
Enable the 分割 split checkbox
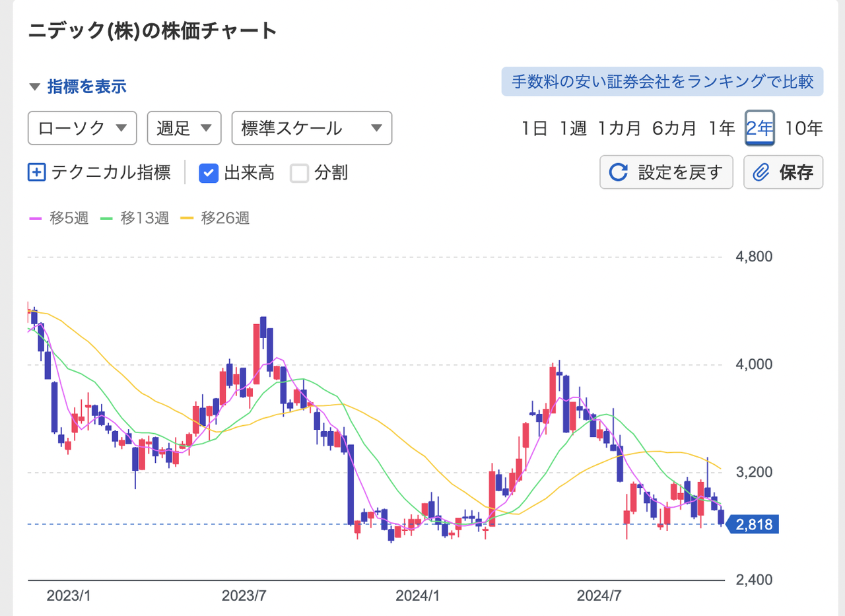pyautogui.click(x=300, y=173)
